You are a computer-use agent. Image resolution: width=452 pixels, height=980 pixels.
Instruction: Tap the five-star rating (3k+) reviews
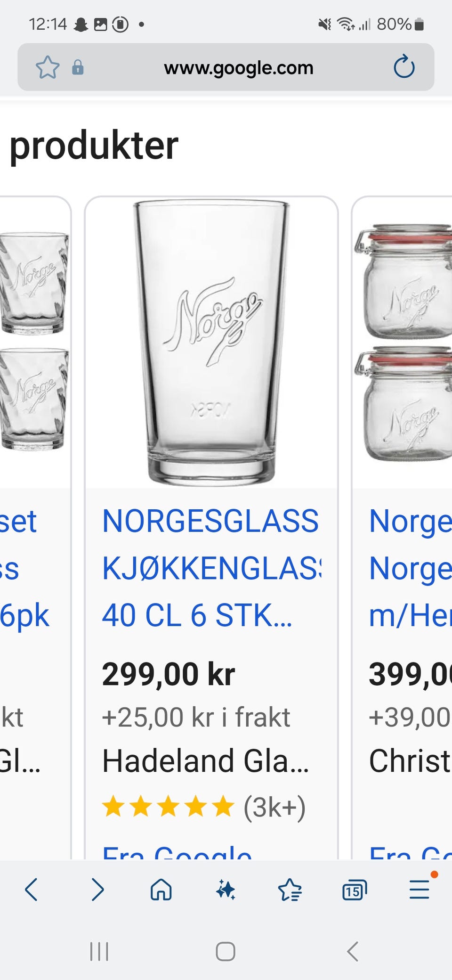[204, 807]
